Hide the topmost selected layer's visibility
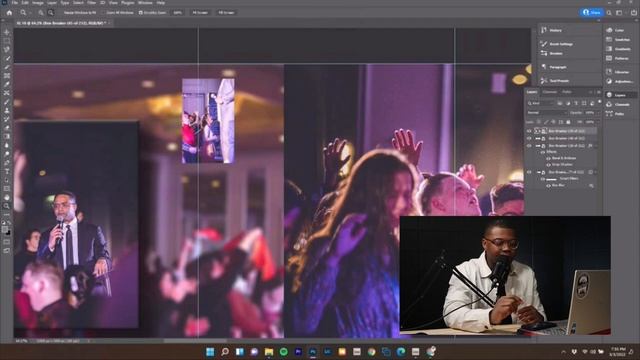Image resolution: width=640 pixels, height=360 pixels. click(529, 131)
